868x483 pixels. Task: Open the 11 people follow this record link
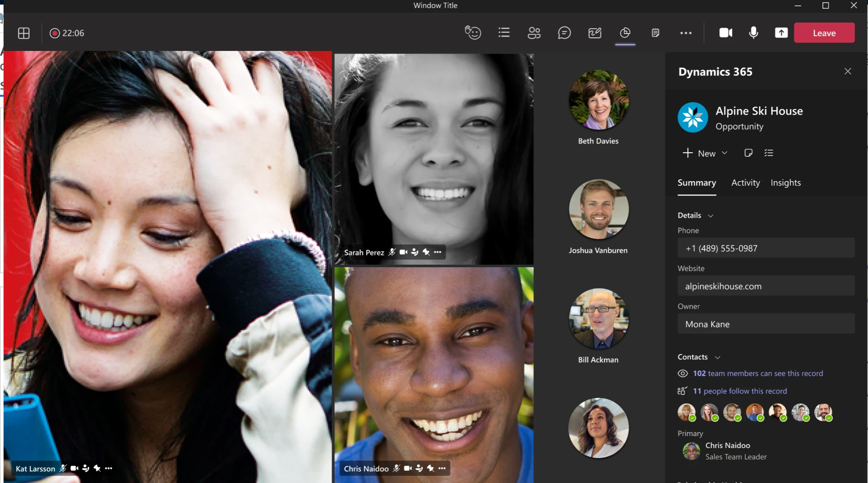pos(739,391)
